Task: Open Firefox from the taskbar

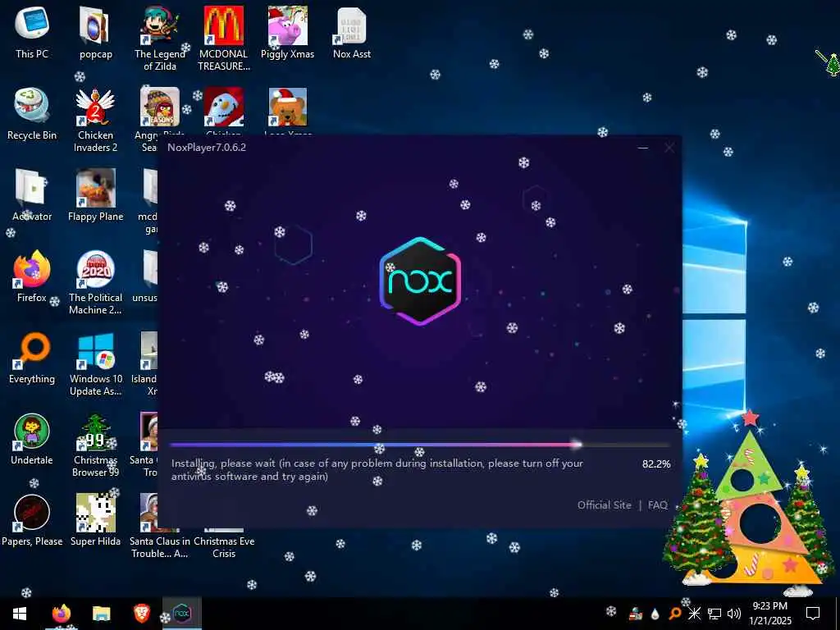Action: point(62,614)
